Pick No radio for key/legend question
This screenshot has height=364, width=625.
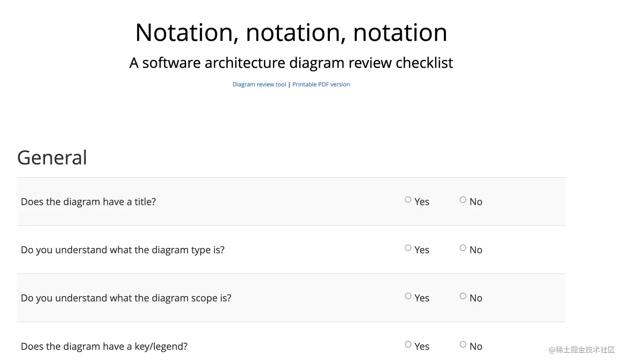[x=463, y=345]
